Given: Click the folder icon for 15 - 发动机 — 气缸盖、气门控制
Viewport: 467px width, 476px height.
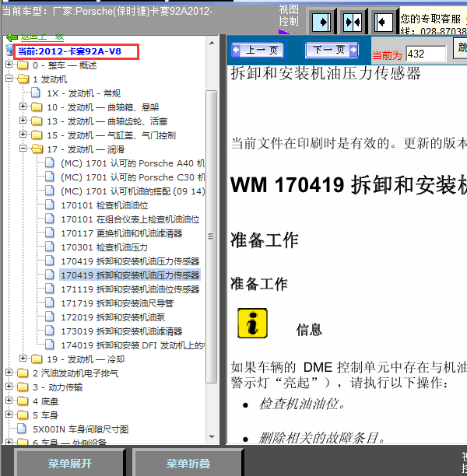Looking at the screenshot, I should pyautogui.click(x=37, y=135).
